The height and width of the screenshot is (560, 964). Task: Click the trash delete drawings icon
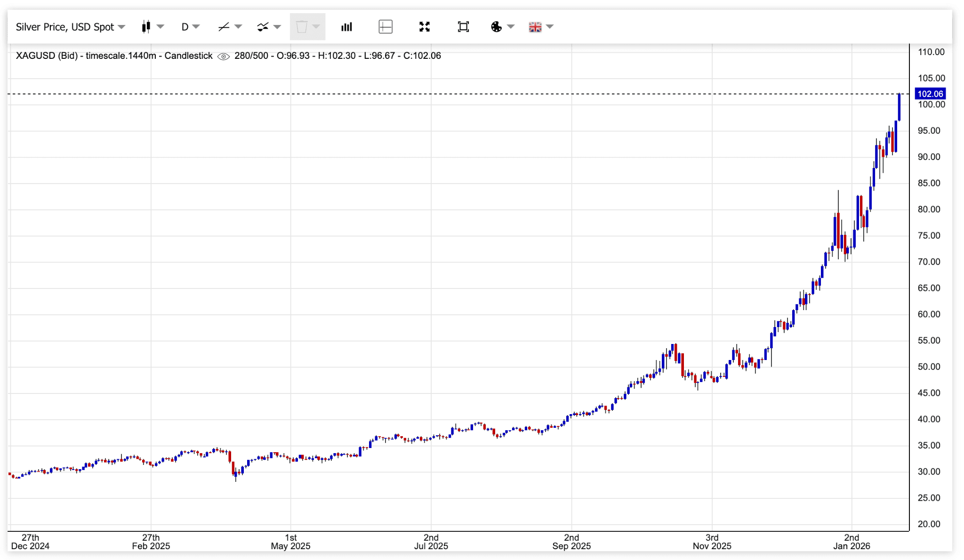tap(302, 27)
